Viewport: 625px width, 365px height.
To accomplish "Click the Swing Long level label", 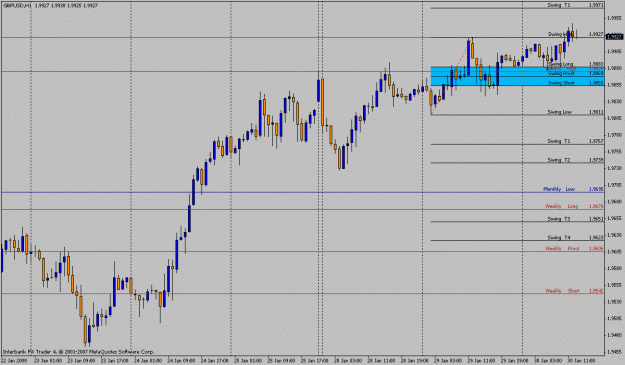I will coord(560,64).
